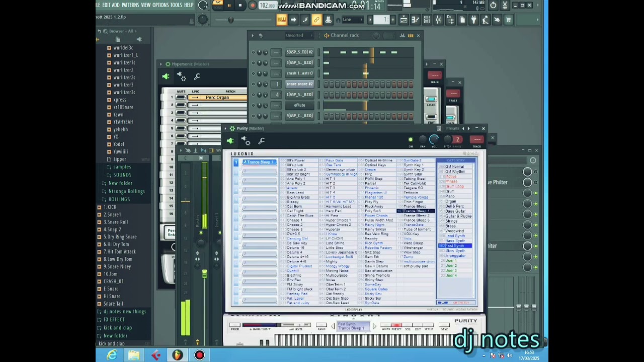Mute the snare snare #2 channel LED
Screen dimensions: 644x362
(x=253, y=84)
